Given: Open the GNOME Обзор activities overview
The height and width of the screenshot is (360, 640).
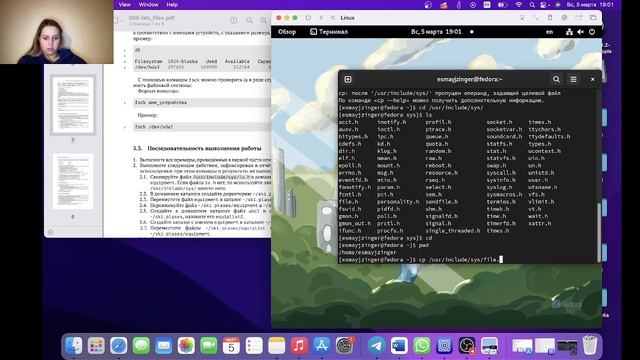Looking at the screenshot, I should tap(287, 32).
